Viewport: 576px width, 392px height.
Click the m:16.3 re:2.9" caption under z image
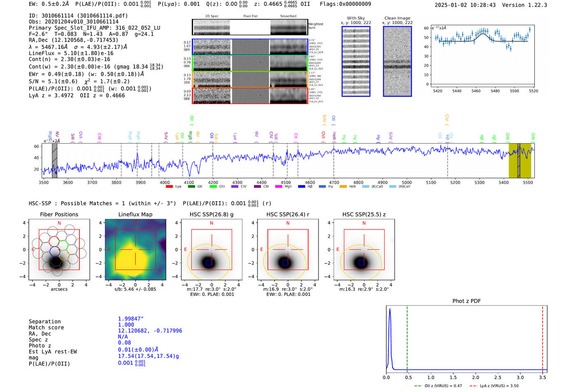364,289
